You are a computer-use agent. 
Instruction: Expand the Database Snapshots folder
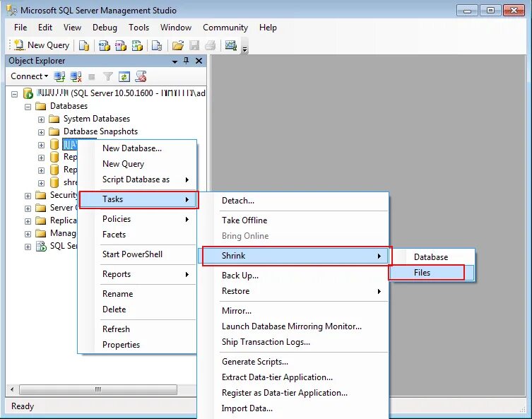tap(41, 132)
